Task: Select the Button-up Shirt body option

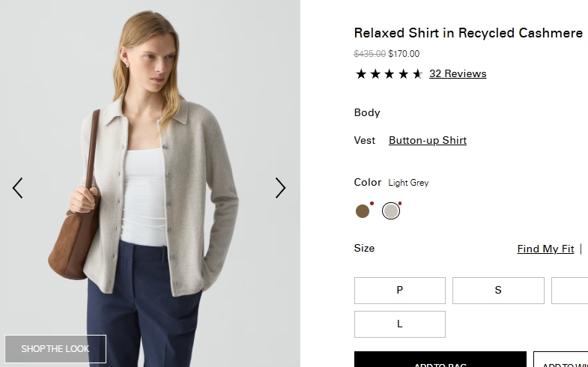Action: click(427, 140)
